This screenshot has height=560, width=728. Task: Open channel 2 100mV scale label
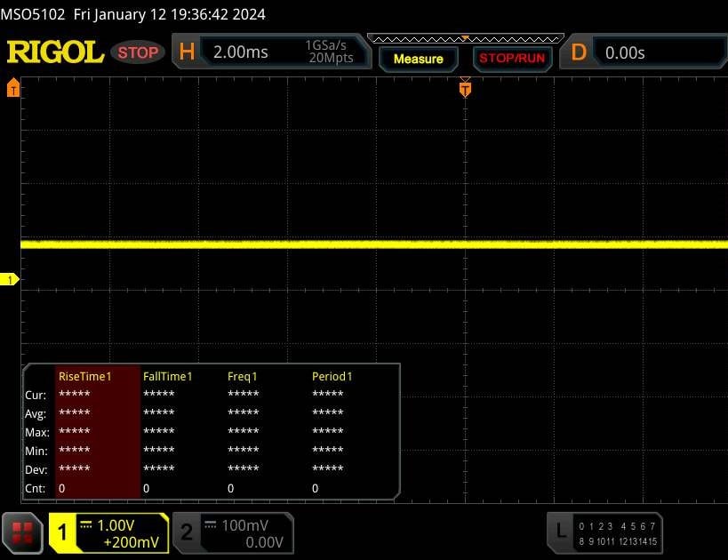244,525
